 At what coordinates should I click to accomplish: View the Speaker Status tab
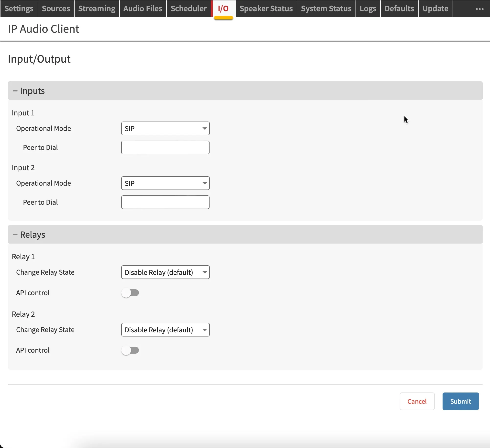click(266, 9)
